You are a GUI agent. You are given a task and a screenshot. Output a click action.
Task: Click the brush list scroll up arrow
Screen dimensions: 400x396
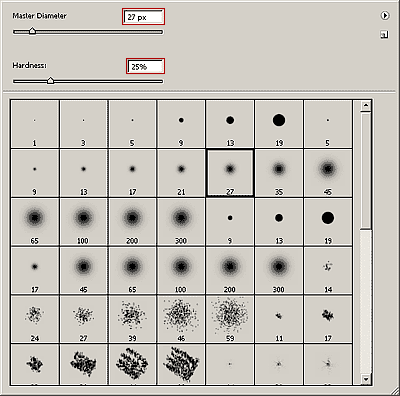(x=366, y=106)
